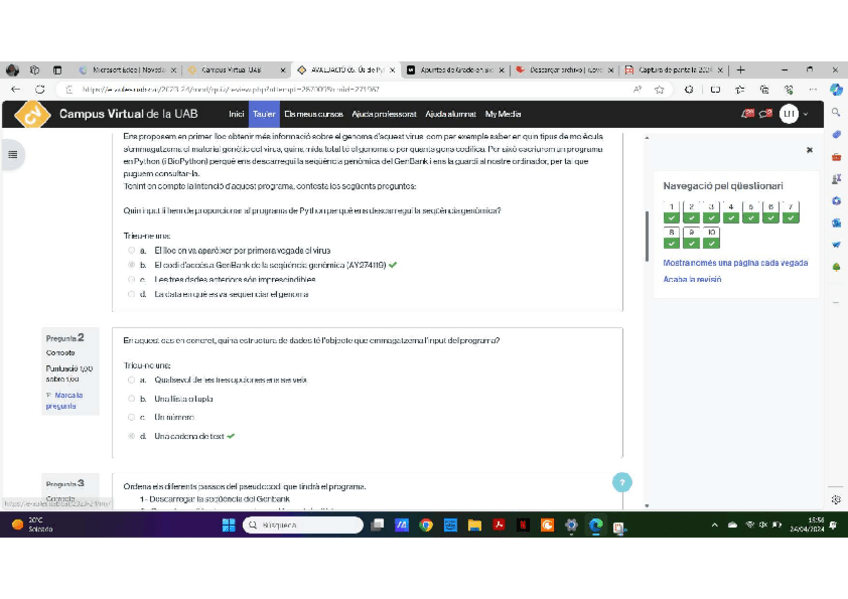
Task: Open the Inici menu item
Action: pos(236,114)
